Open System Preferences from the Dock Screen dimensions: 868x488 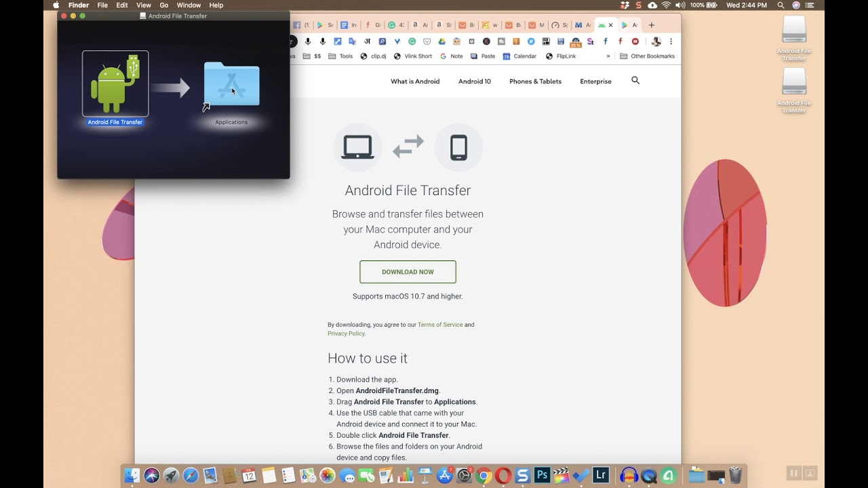[465, 476]
